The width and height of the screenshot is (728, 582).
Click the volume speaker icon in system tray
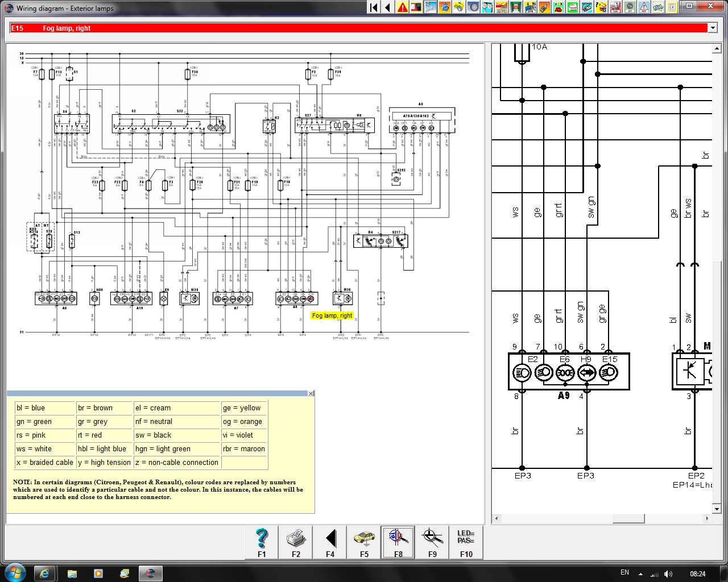pos(668,573)
